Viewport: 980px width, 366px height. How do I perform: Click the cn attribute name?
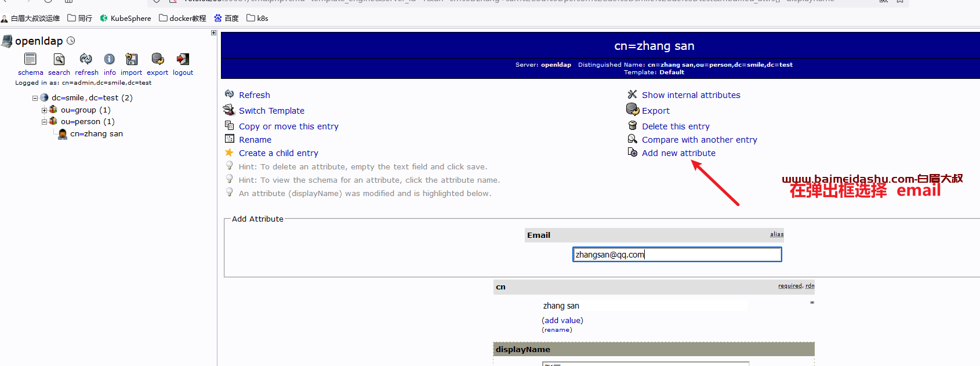coord(500,287)
